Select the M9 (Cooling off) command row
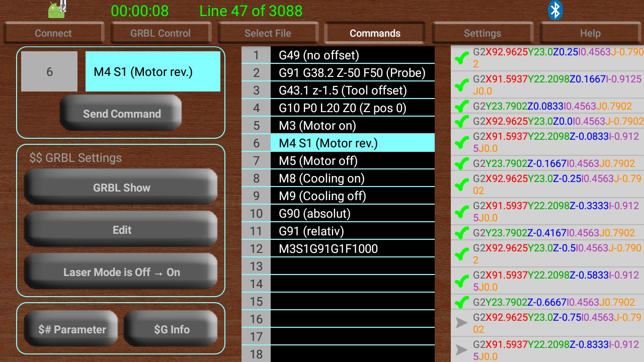 coord(338,196)
